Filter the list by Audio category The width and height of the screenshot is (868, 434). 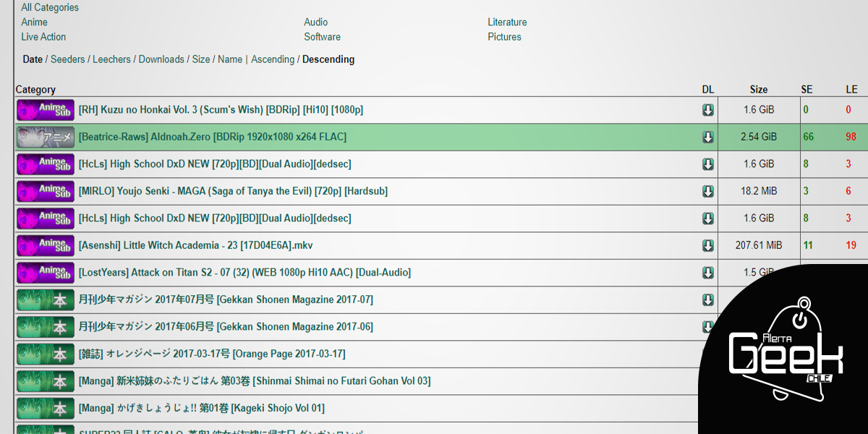(316, 22)
